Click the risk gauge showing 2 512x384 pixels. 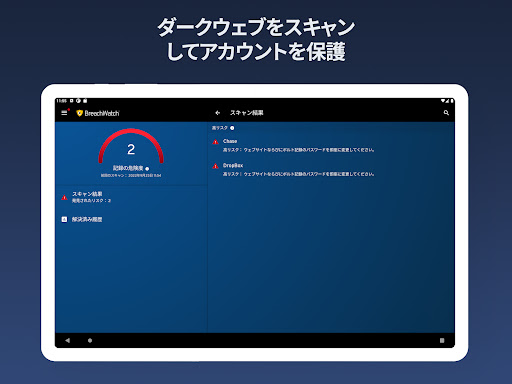pyautogui.click(x=131, y=147)
